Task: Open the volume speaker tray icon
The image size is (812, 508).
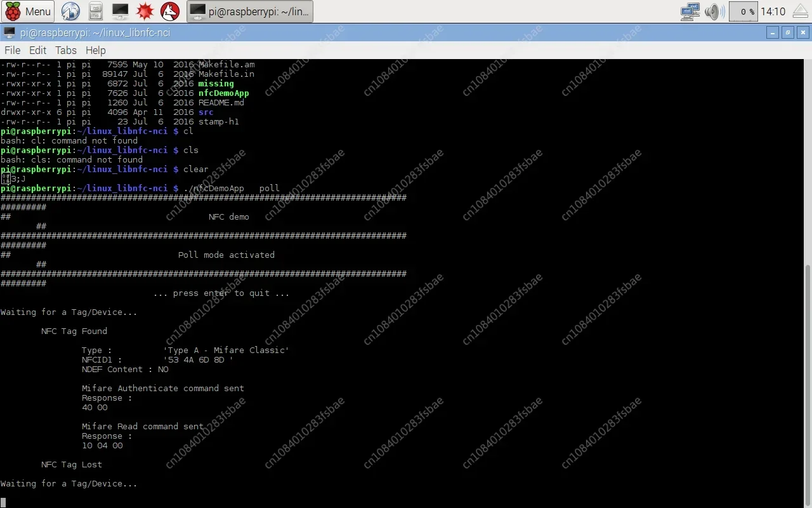Action: [714, 11]
